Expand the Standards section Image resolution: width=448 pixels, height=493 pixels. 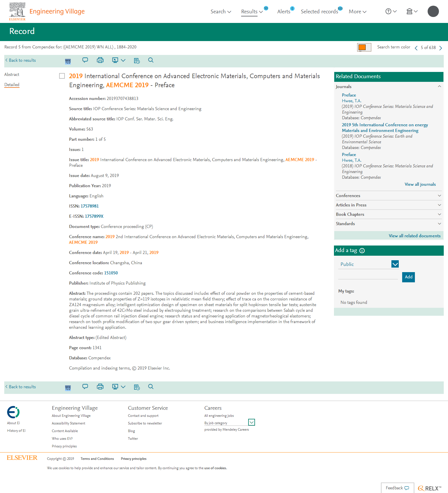pos(389,224)
